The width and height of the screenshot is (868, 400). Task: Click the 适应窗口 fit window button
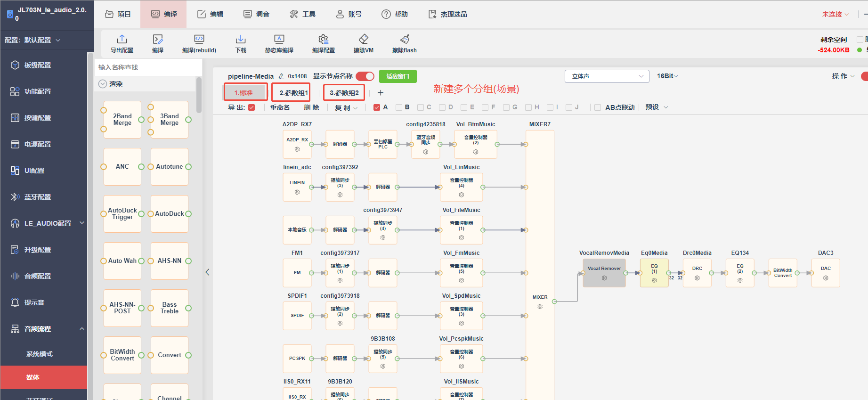[398, 76]
